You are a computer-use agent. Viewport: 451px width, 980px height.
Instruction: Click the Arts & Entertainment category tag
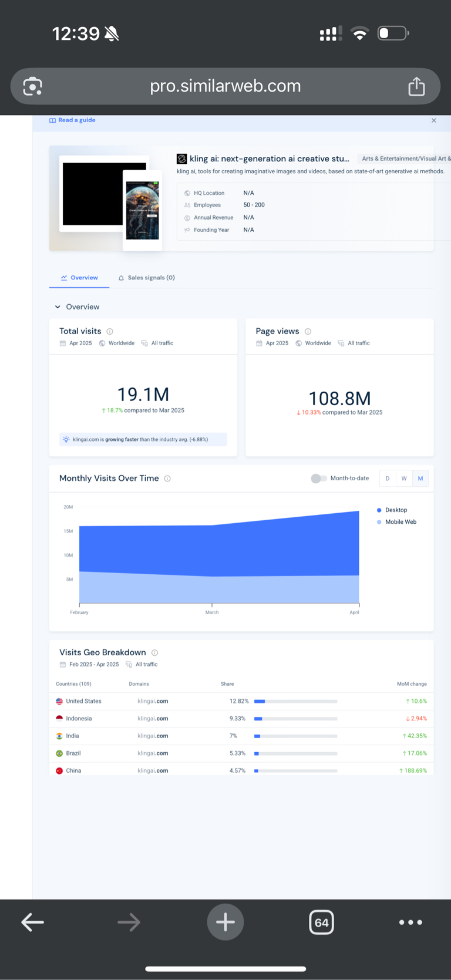tap(405, 159)
